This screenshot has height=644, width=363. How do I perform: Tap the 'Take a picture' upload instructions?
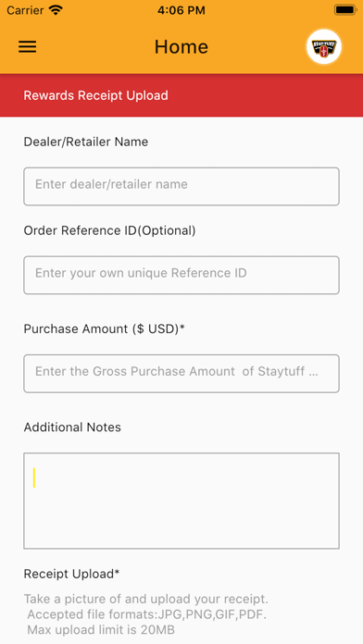(x=146, y=600)
